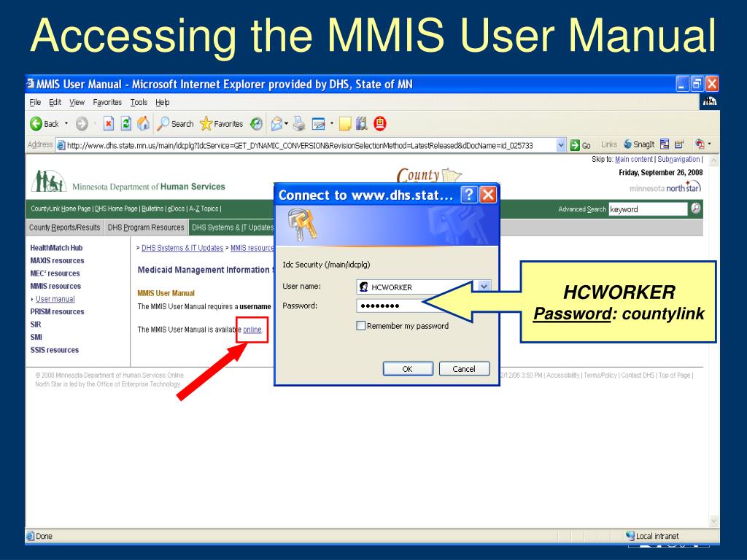Image resolution: width=747 pixels, height=560 pixels.
Task: Click Cancel in the login dialog
Action: pos(464,368)
